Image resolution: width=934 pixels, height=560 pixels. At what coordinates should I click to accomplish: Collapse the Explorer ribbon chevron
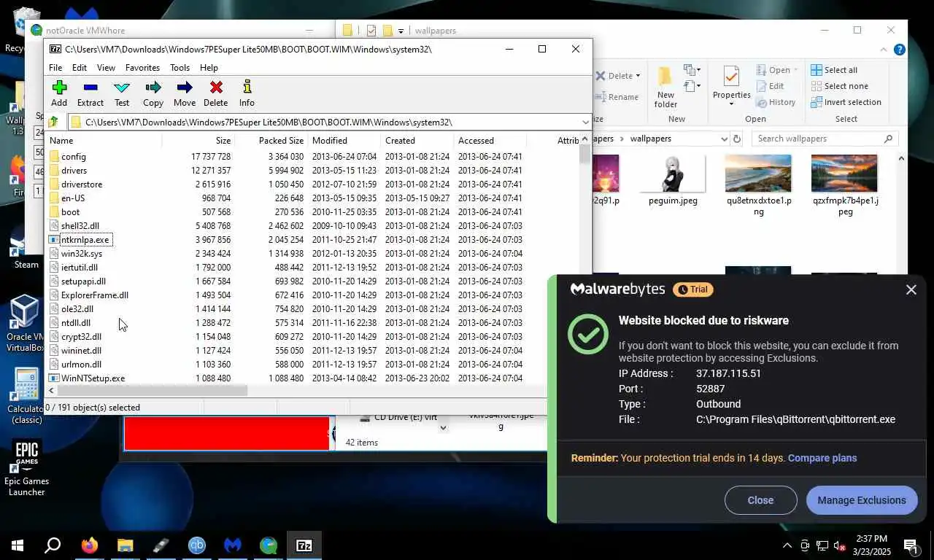pos(882,50)
